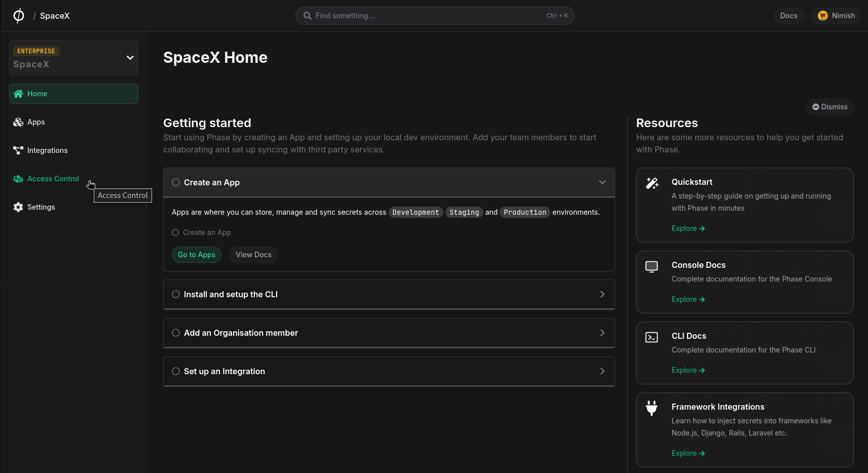
Task: Click the circle beside Install and setup the CLI
Action: (x=176, y=294)
